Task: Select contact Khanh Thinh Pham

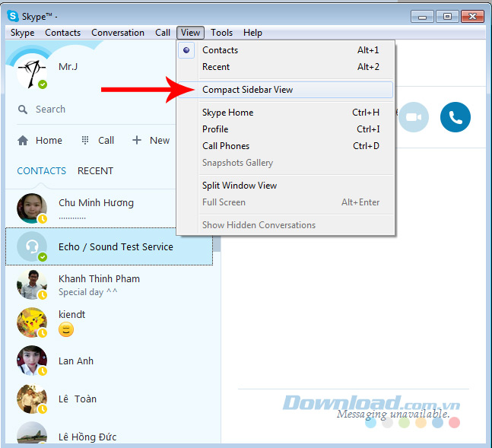Action: [110, 284]
